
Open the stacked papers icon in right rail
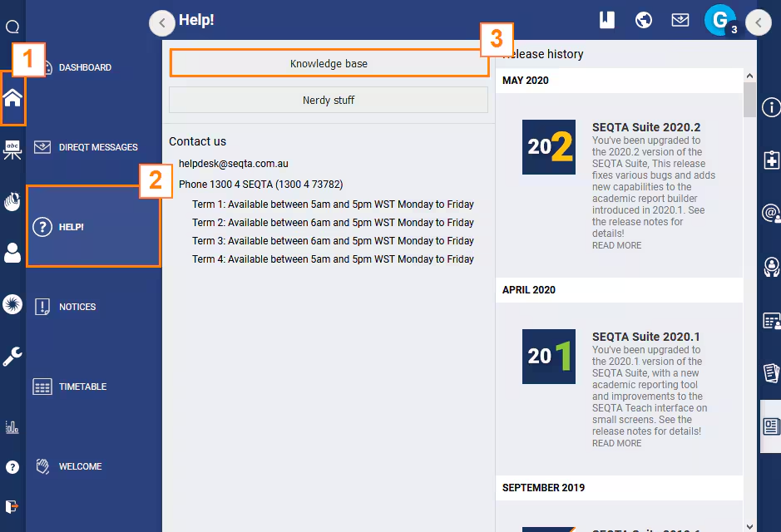(771, 372)
